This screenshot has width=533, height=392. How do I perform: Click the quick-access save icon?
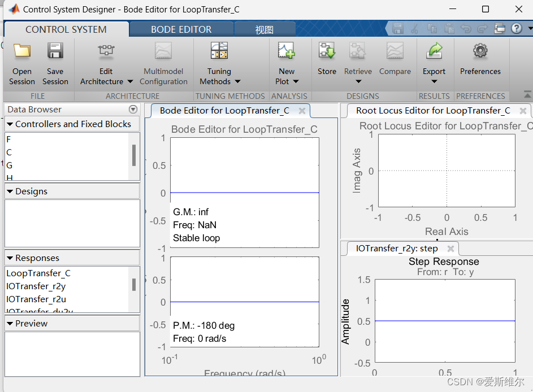pos(398,29)
